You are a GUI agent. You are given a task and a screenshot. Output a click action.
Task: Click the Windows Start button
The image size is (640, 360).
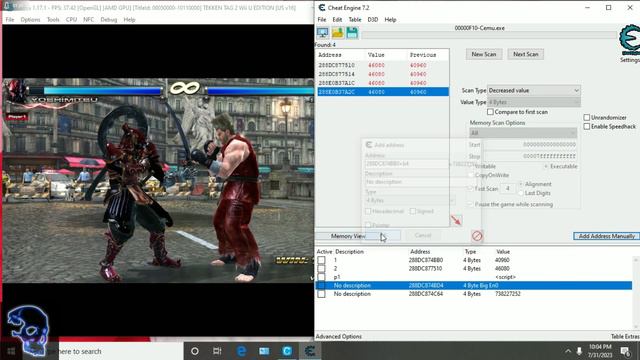pyautogui.click(x=11, y=351)
